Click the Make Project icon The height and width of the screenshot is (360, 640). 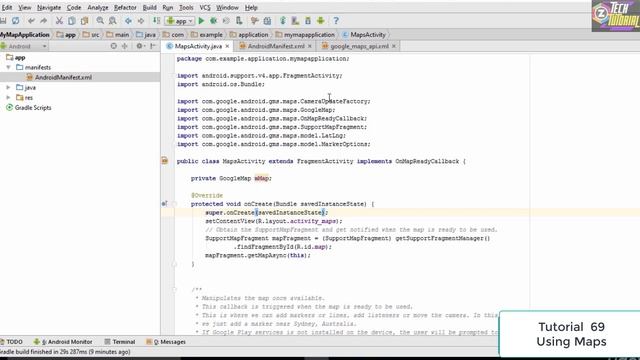click(x=156, y=21)
